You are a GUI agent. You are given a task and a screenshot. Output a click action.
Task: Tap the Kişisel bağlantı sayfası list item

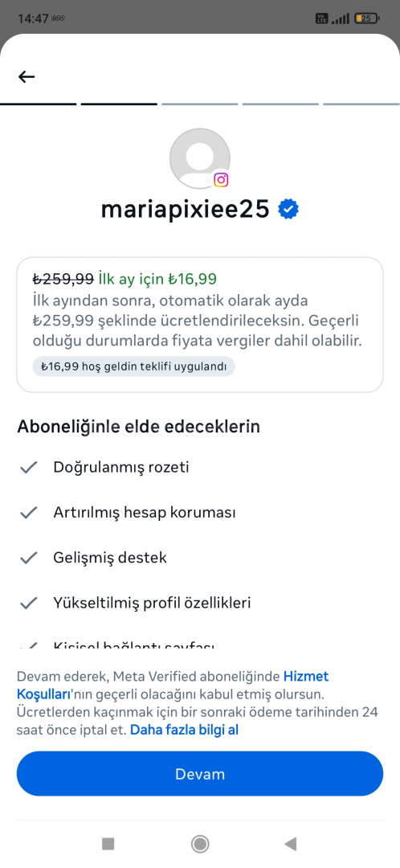(134, 646)
